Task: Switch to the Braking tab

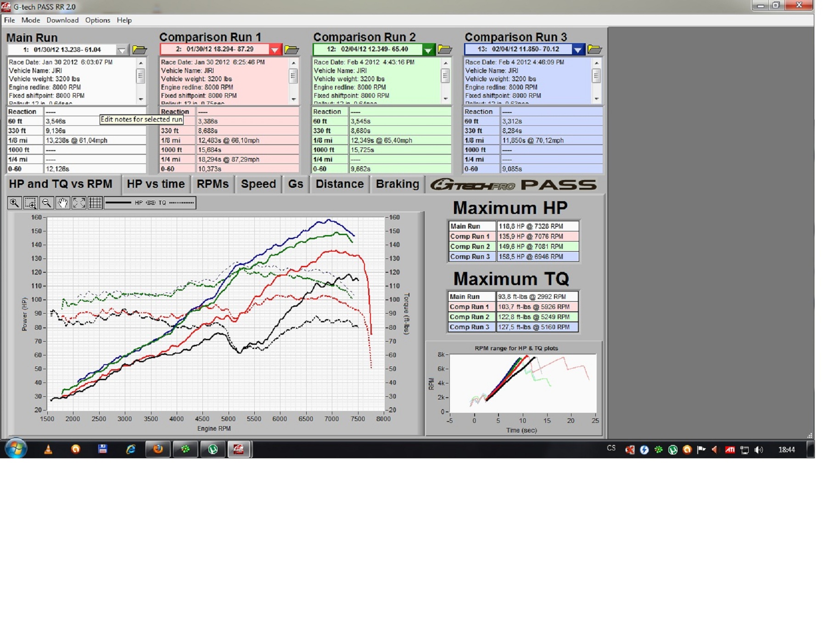Action: [x=397, y=184]
